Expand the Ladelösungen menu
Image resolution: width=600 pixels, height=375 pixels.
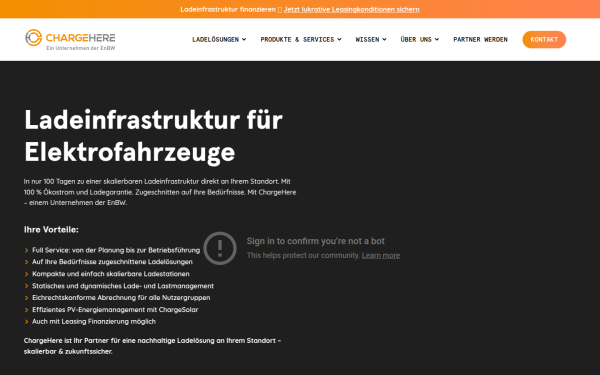[219, 39]
